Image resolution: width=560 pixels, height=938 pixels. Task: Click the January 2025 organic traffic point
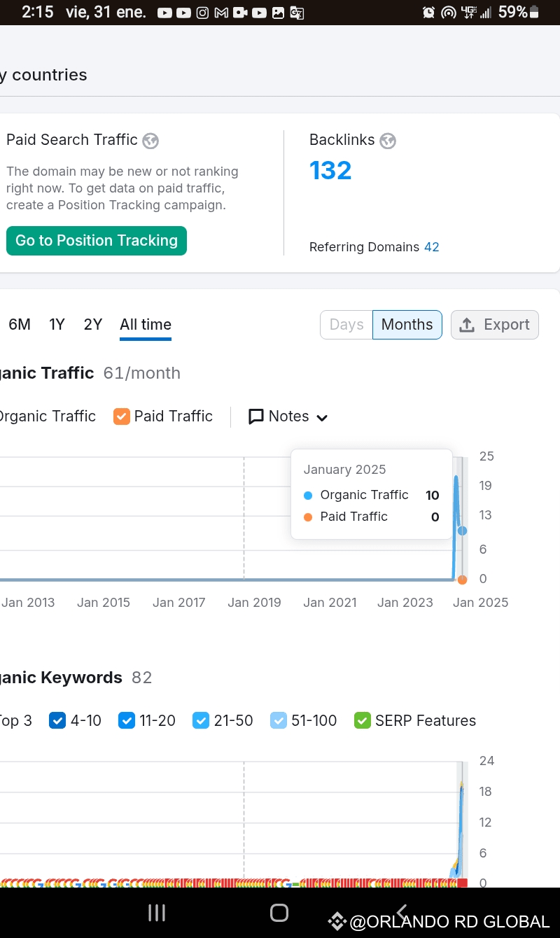(462, 531)
